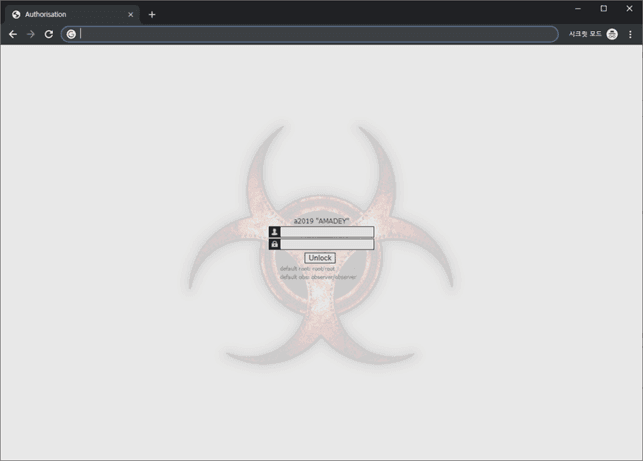Maximize the browser window
The image size is (643, 461).
604,9
